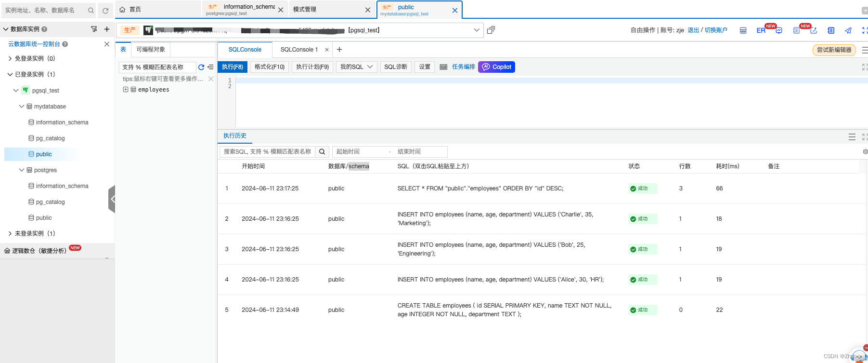Collapse the pgsql_test instance node

click(x=16, y=90)
